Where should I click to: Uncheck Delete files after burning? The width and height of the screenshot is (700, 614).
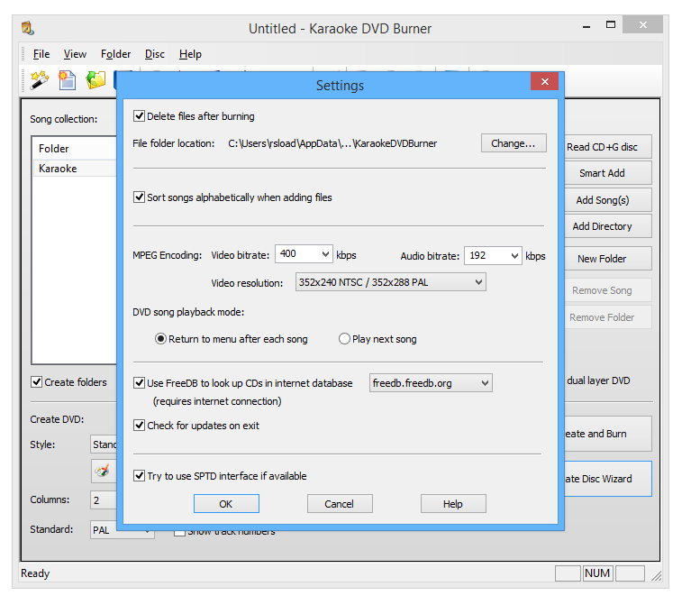click(140, 116)
